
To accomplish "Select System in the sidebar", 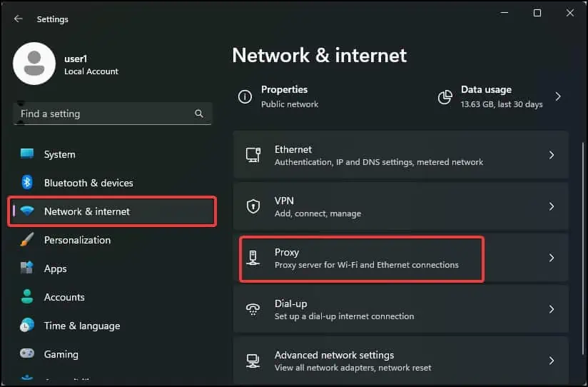I will (x=59, y=154).
